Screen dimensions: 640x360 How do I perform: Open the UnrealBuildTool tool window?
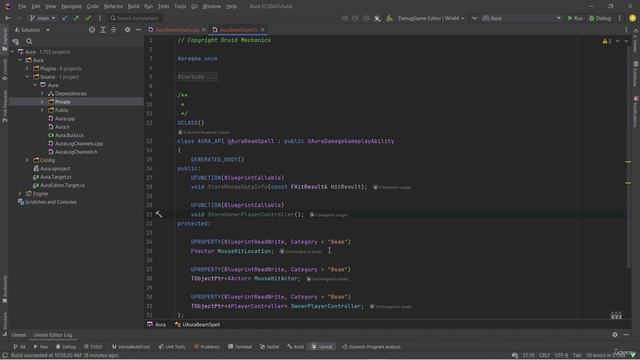pyautogui.click(x=131, y=347)
